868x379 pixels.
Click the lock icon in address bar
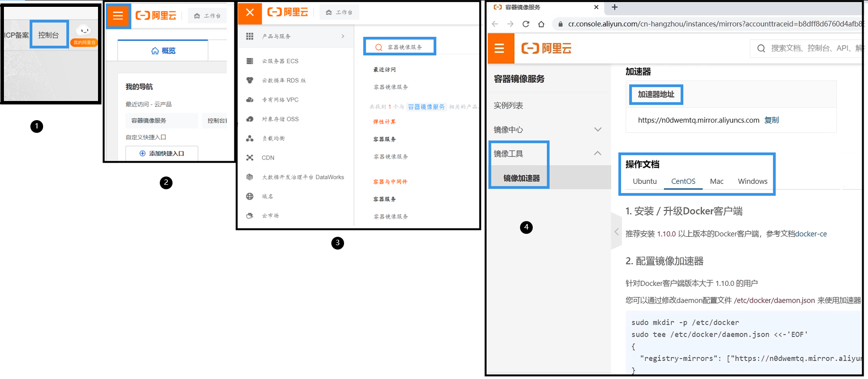560,24
